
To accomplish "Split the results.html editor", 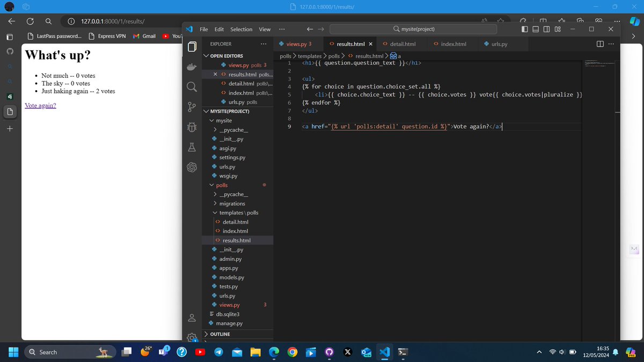I will tap(599, 43).
